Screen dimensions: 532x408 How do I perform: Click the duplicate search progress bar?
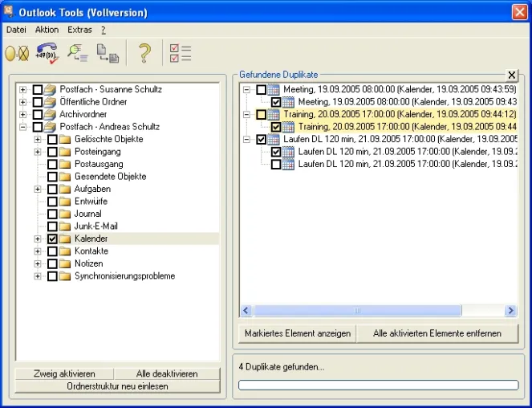click(x=378, y=385)
